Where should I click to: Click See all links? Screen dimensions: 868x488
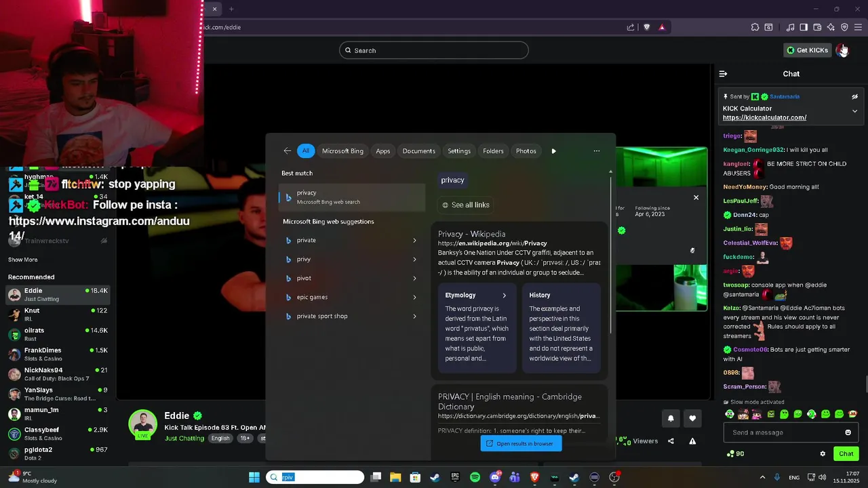[x=466, y=205]
